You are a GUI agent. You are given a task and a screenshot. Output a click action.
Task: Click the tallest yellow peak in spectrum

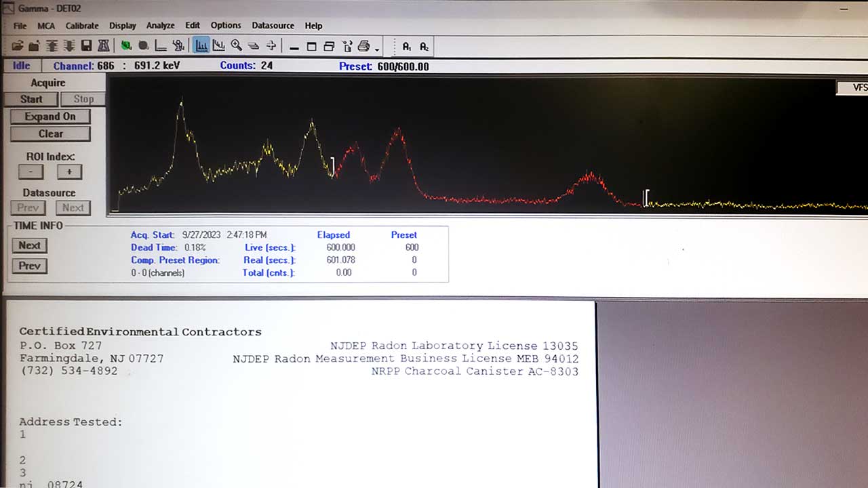[x=181, y=103]
